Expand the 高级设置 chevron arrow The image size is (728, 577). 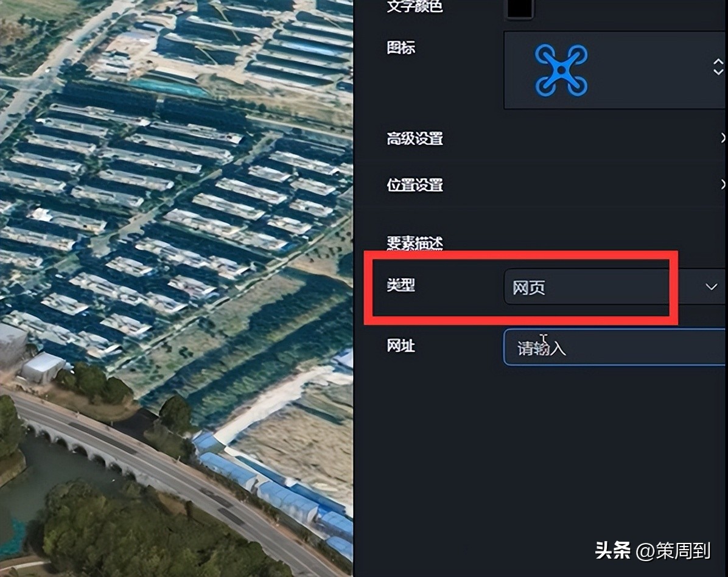(x=723, y=138)
